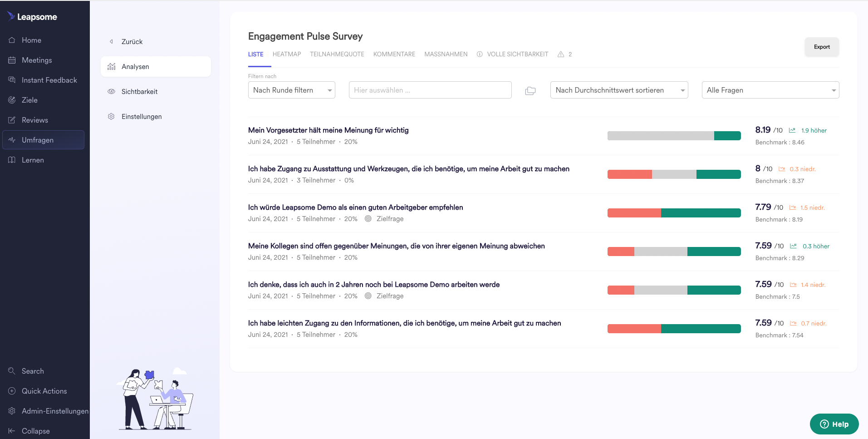
Task: Switch to the Massnahmen tab
Action: (446, 54)
